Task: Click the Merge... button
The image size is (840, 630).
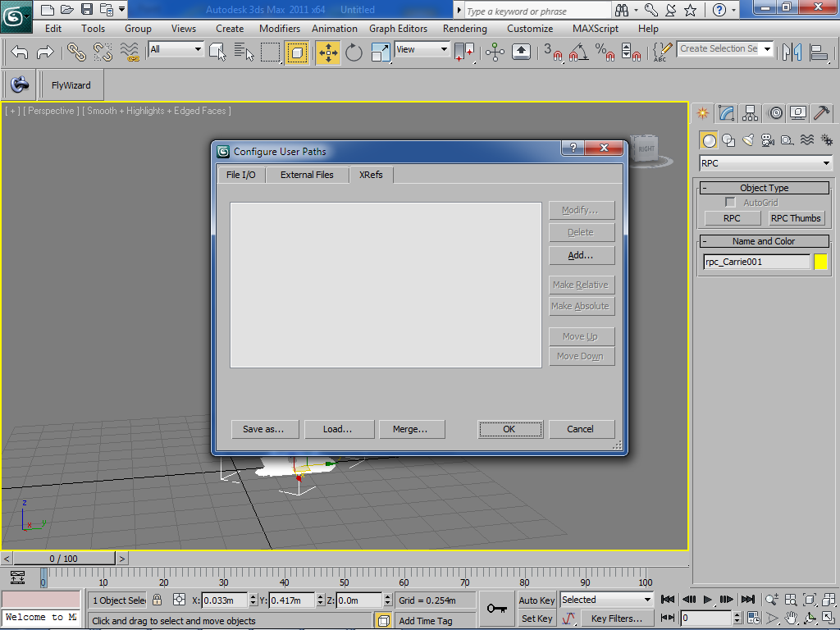Action: pos(412,429)
